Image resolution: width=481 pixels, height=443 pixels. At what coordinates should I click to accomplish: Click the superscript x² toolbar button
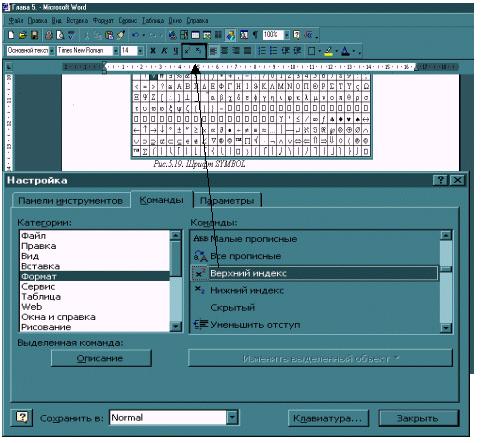click(x=187, y=51)
